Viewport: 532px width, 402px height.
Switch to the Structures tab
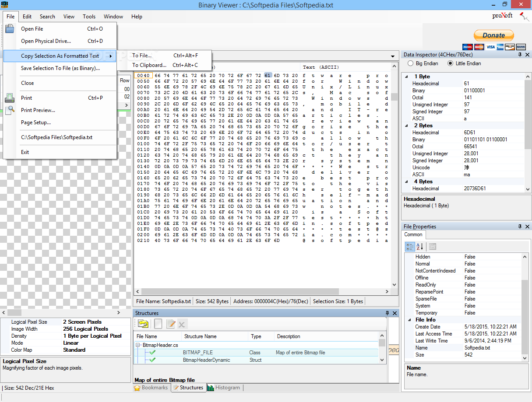click(x=188, y=388)
